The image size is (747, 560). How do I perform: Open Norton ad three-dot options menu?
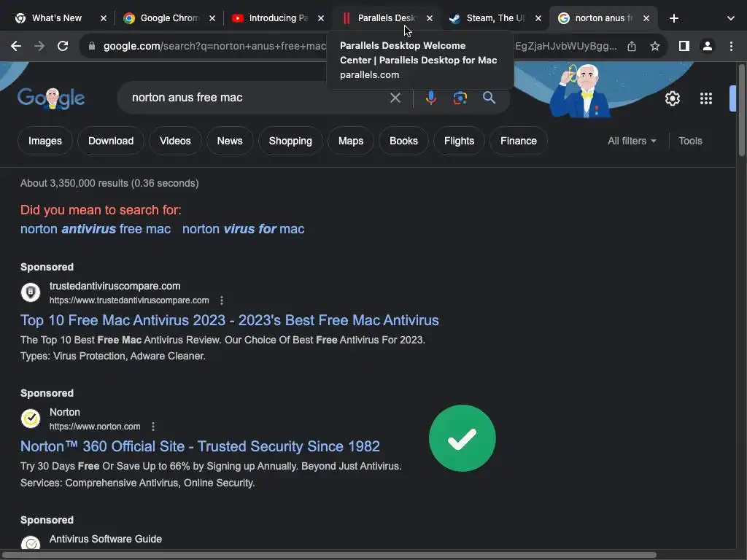point(153,427)
